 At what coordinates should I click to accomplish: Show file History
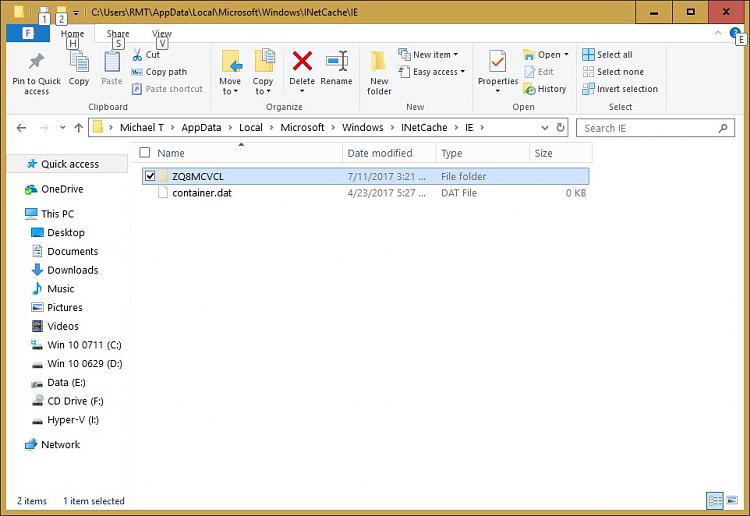point(545,89)
